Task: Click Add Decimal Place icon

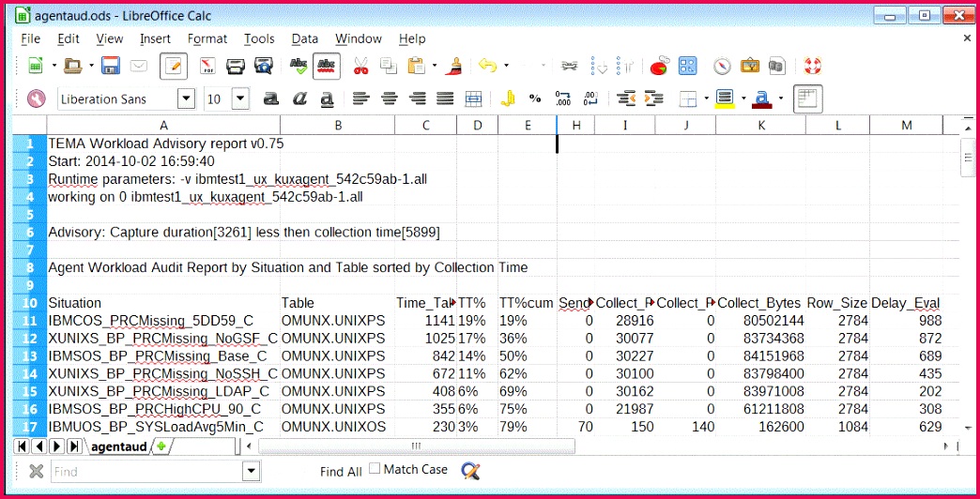Action: click(x=563, y=98)
